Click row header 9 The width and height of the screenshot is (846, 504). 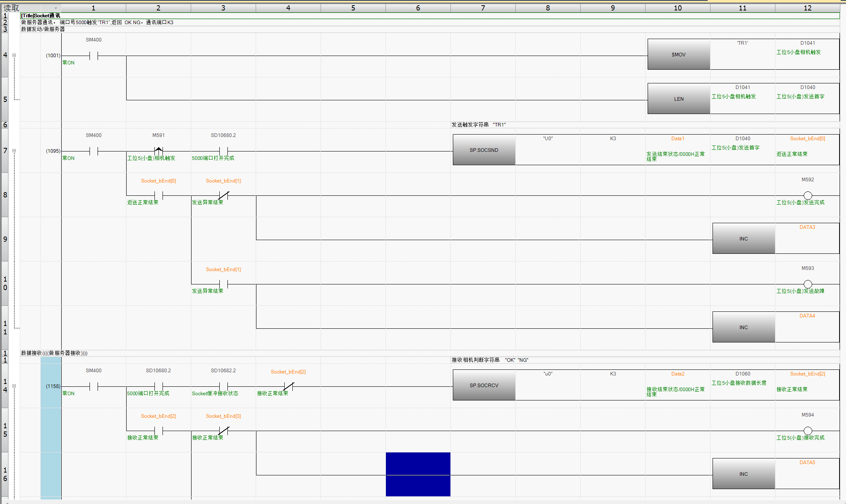pyautogui.click(x=5, y=239)
